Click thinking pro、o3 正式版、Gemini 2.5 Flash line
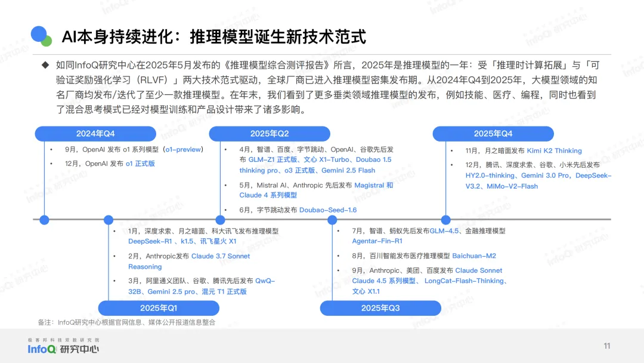 [307, 171]
